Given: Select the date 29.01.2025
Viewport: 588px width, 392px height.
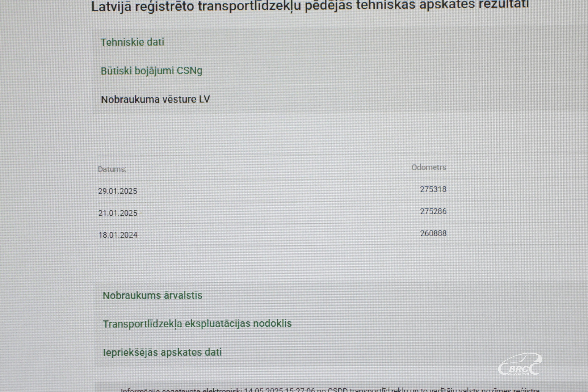Looking at the screenshot, I should (118, 191).
